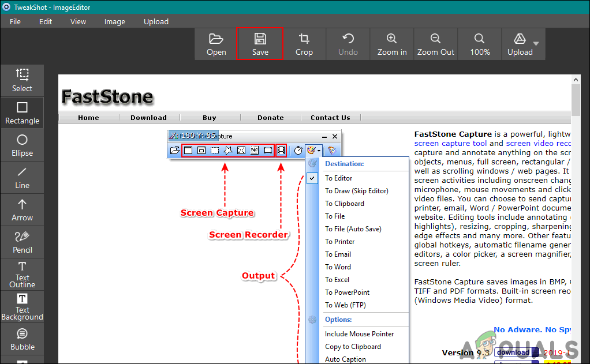Click the Zoom Out magnifier icon

click(x=435, y=38)
